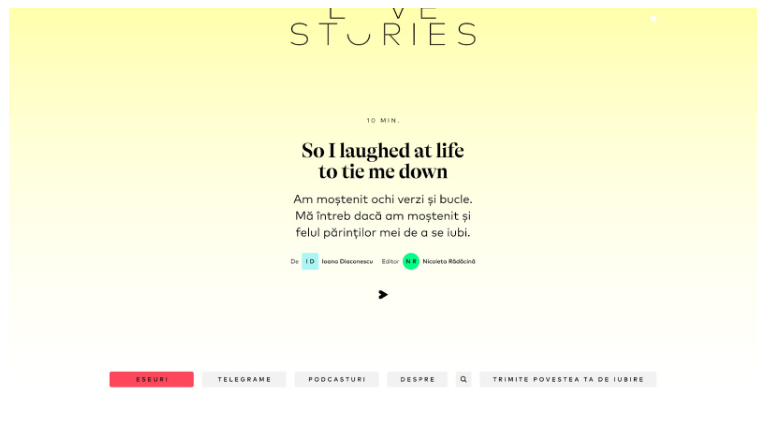Click the 10 MIN. reading time label

coord(383,121)
